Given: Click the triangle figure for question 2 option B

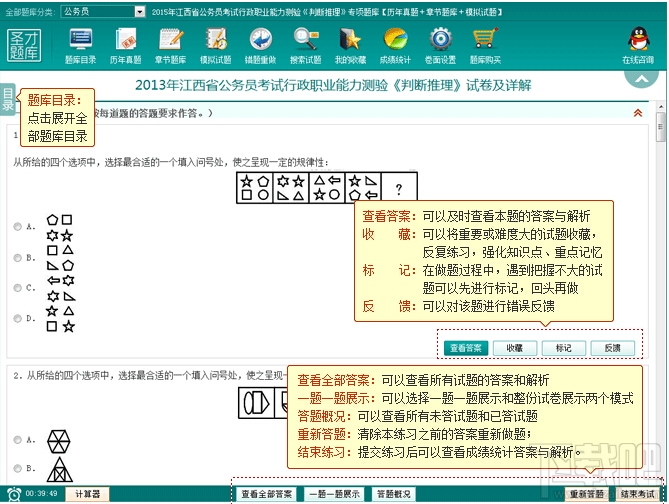Looking at the screenshot, I should [60, 470].
